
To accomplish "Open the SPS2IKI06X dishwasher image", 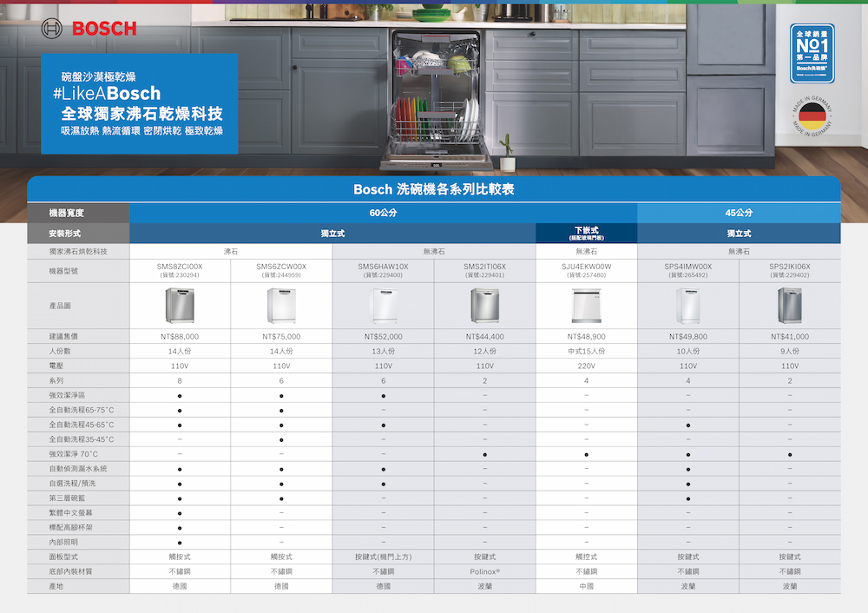I will (789, 305).
